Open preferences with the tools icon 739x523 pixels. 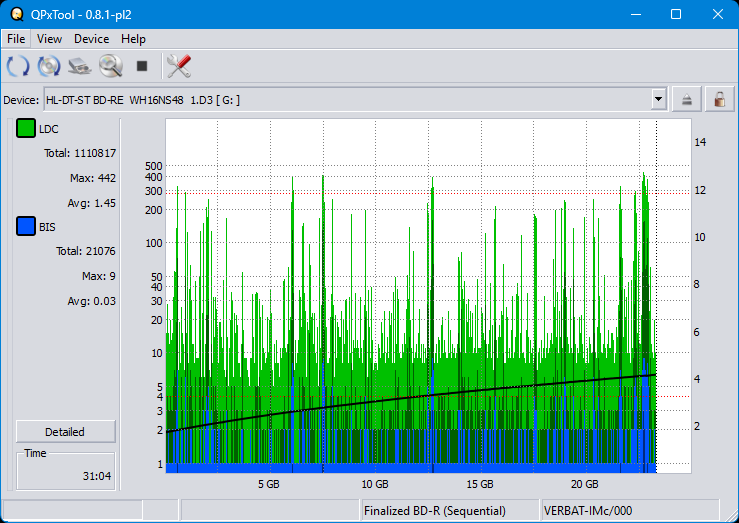pos(179,67)
